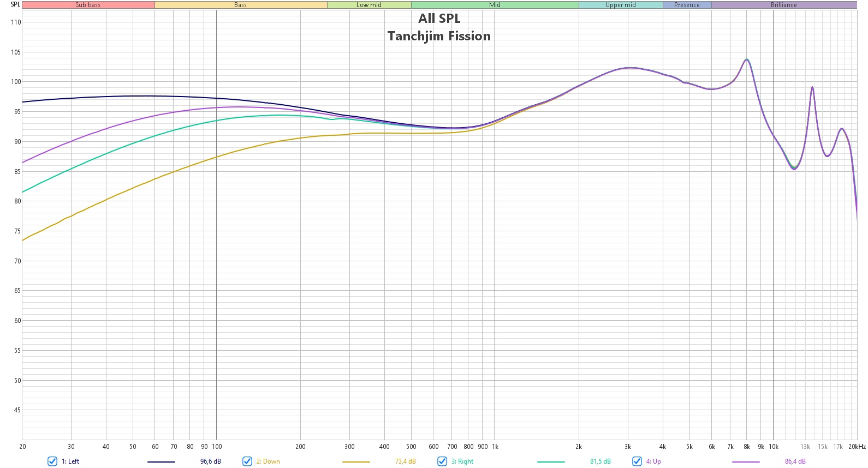The height and width of the screenshot is (468, 868).
Task: Click the 'Tanchjim Fission' subtitle text
Action: pos(439,36)
